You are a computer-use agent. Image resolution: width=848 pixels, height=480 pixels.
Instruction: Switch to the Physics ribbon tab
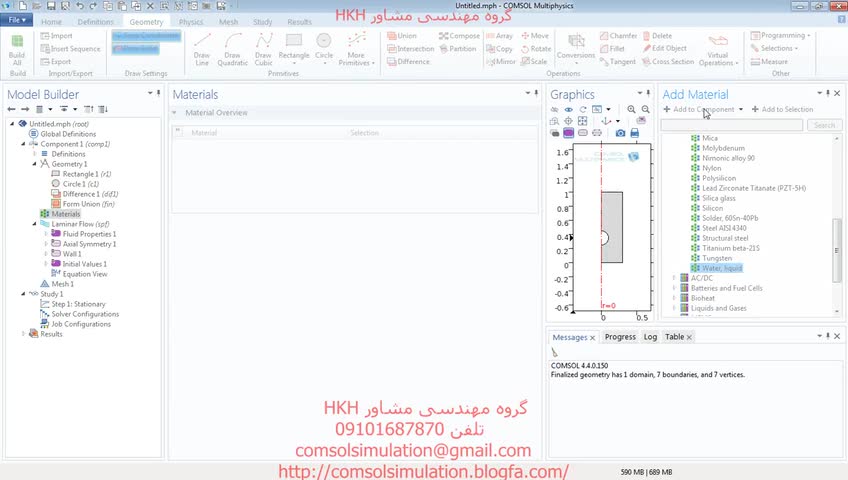point(191,22)
